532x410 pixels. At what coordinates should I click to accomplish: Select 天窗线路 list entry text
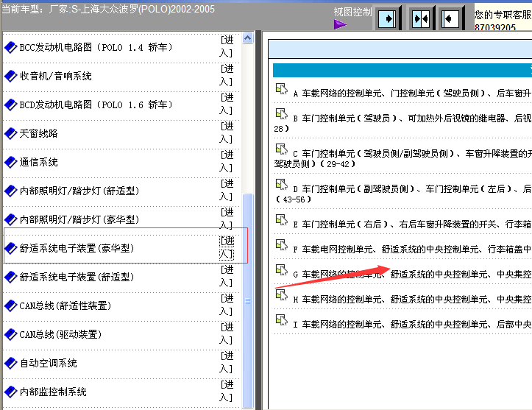coord(39,133)
